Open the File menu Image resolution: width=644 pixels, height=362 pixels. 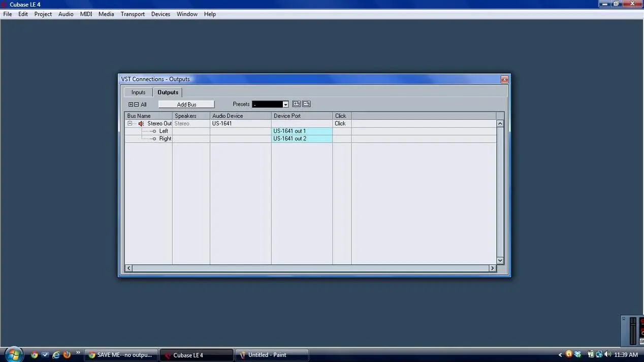[8, 14]
